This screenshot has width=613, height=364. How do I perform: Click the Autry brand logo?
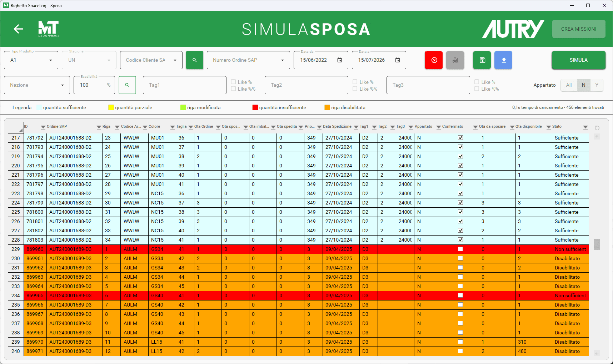(x=513, y=29)
